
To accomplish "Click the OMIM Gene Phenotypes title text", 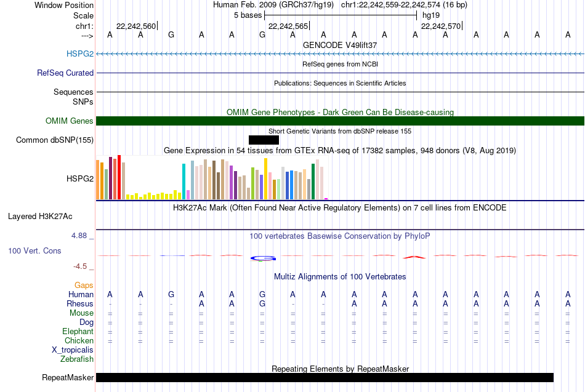I will click(340, 112).
